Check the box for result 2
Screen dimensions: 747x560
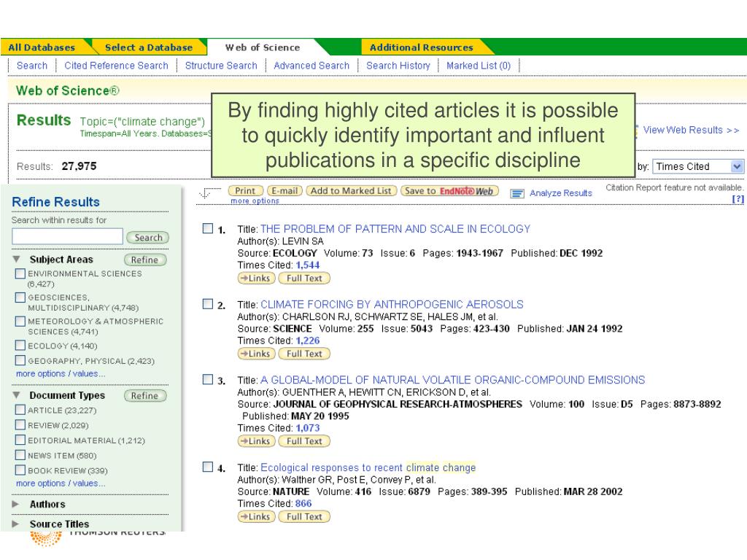(x=208, y=304)
